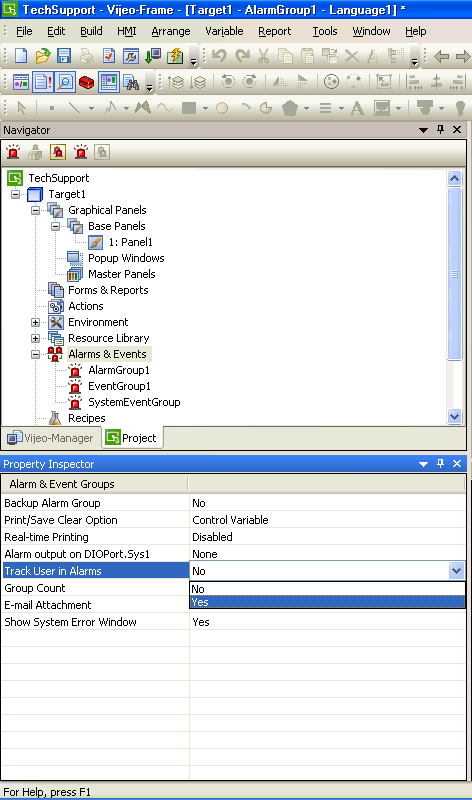Click the Open folder toolbar icon
The height and width of the screenshot is (800, 472).
pos(43,56)
